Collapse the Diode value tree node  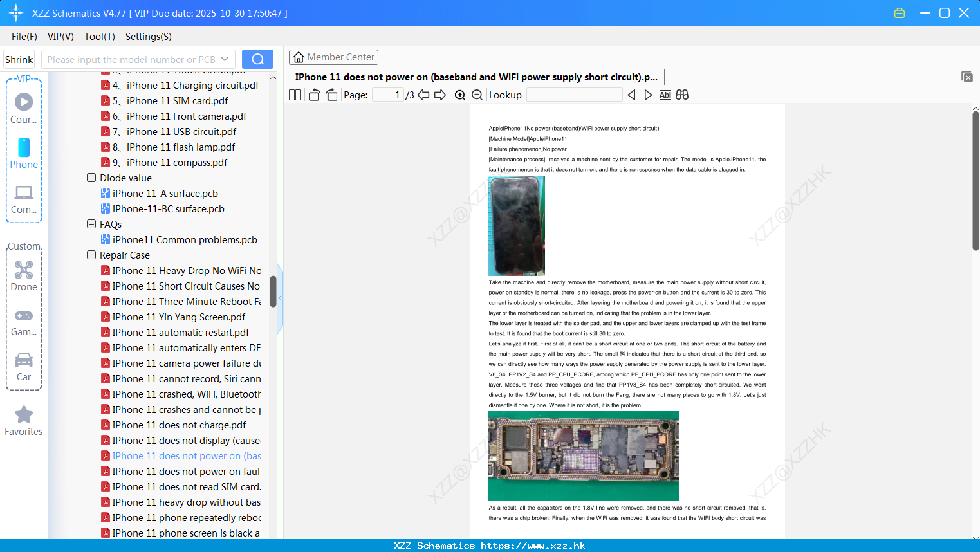(91, 178)
